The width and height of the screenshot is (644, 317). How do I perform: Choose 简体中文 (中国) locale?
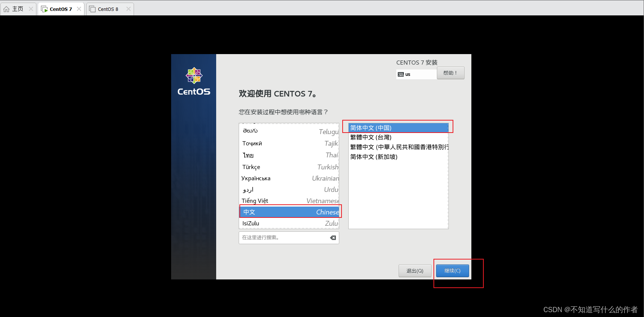398,128
